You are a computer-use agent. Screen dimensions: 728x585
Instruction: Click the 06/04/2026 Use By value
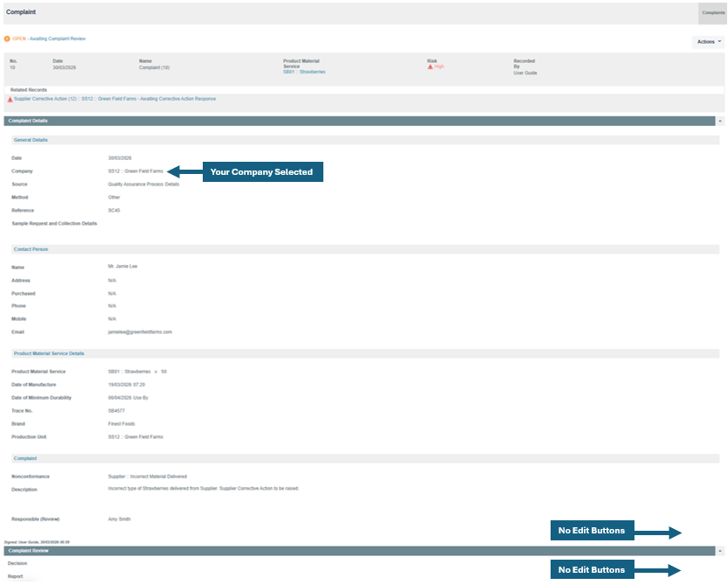pyautogui.click(x=128, y=398)
